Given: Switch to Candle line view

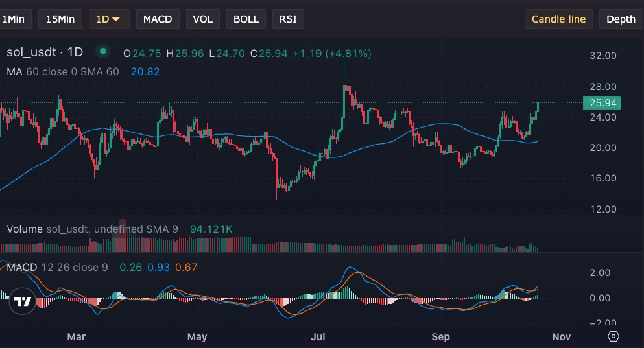Looking at the screenshot, I should click(x=558, y=19).
